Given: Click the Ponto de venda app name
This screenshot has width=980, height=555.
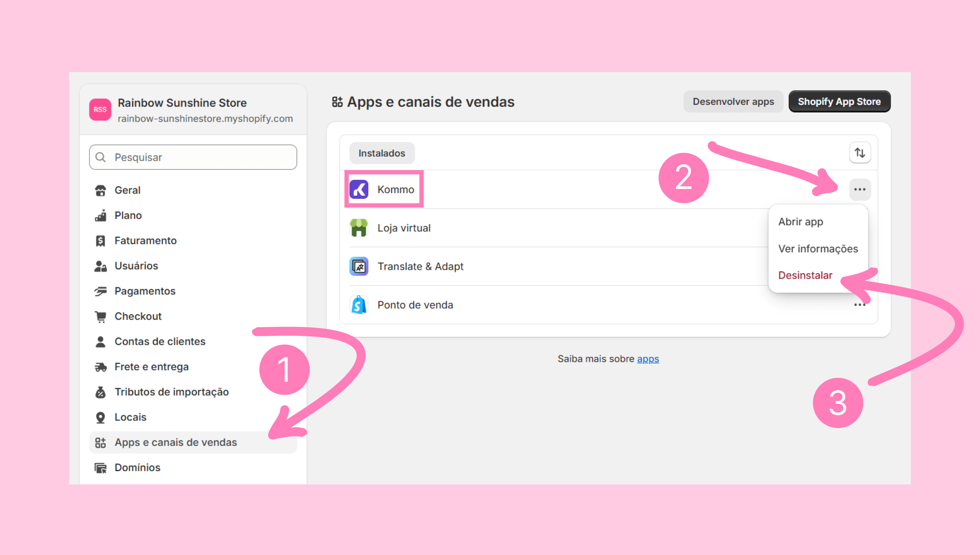Looking at the screenshot, I should click(415, 305).
